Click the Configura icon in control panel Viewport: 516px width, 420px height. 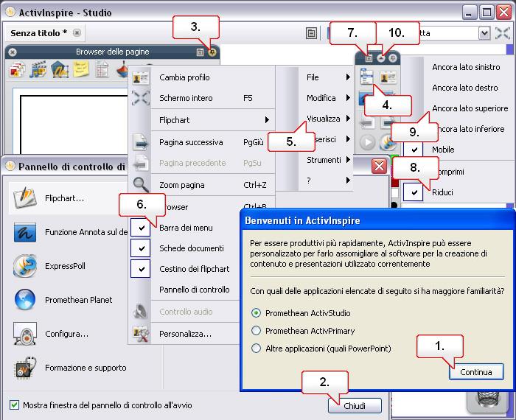25,334
